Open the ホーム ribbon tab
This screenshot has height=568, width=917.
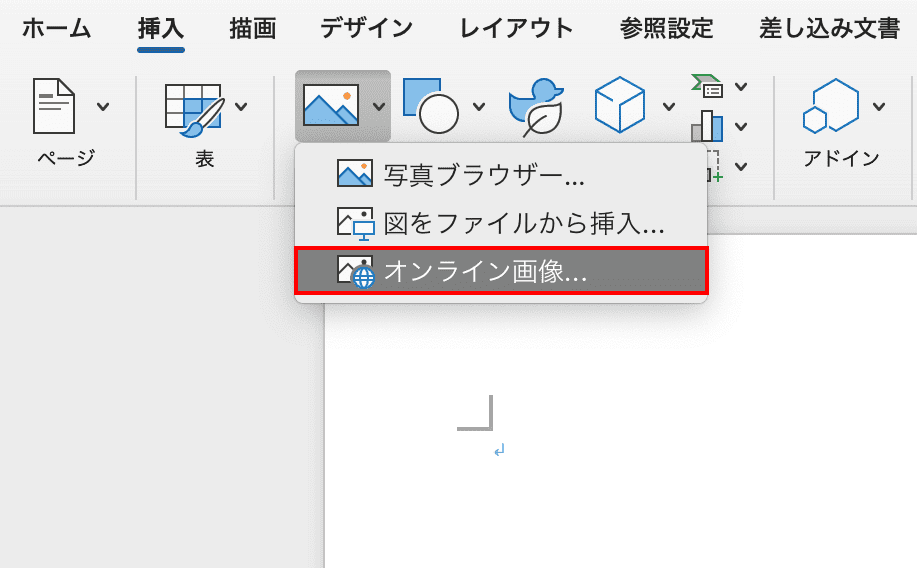point(57,28)
